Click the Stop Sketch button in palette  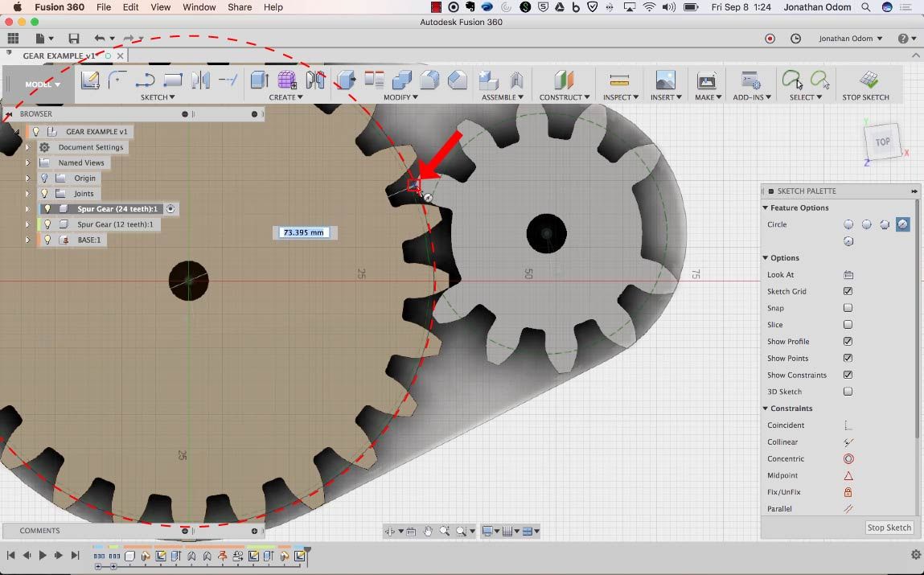tap(889, 528)
